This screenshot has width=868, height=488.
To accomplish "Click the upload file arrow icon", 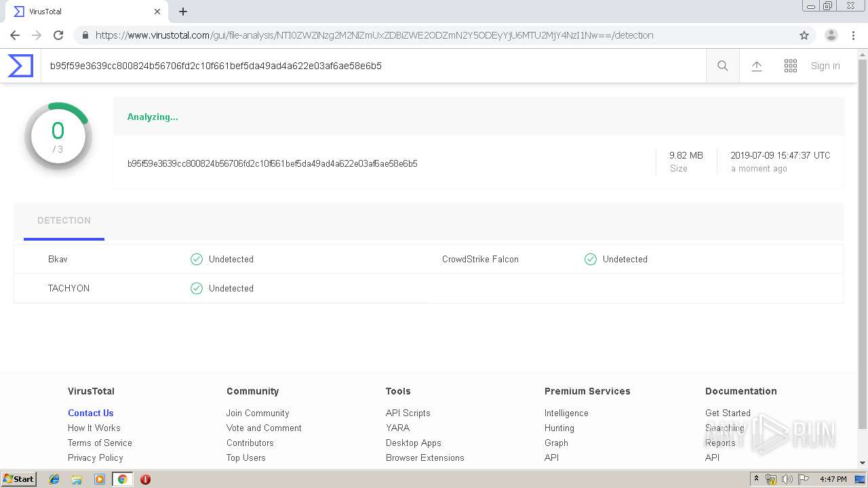I will pos(757,66).
